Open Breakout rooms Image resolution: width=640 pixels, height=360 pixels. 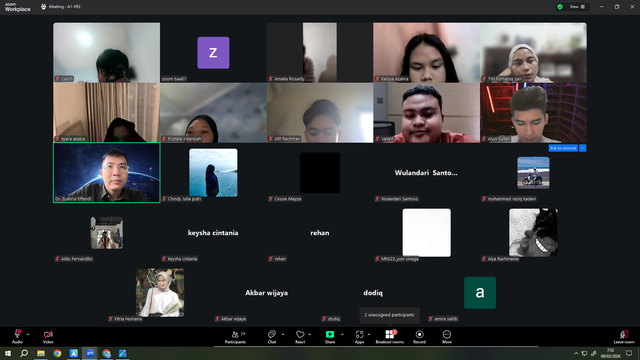389,337
